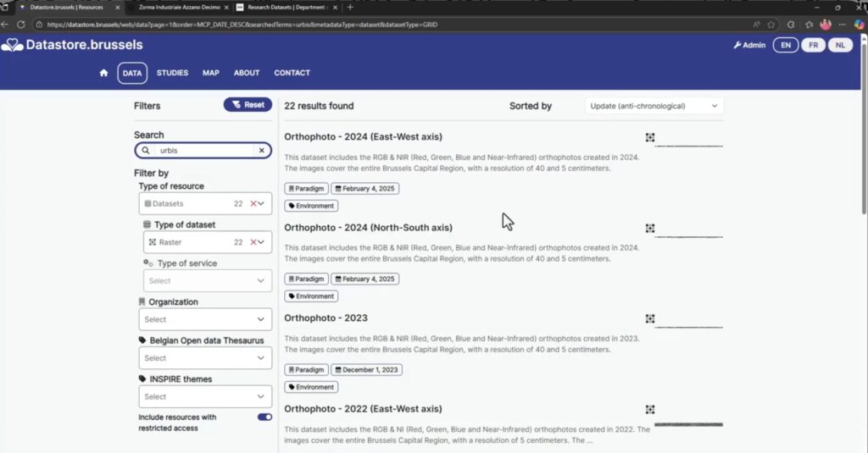Click the raster icon beside Orthophoto - 2023
Screen dimensions: 868x453
click(650, 318)
